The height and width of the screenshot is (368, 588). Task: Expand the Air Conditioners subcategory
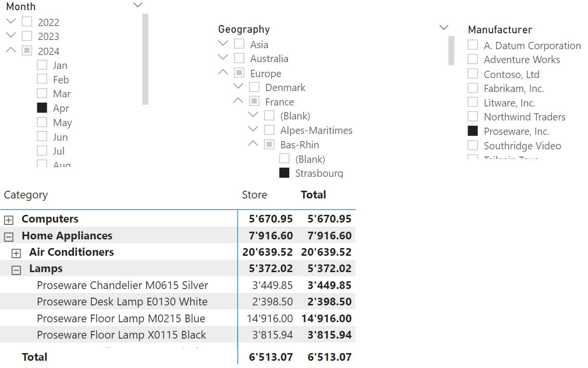[x=16, y=253]
